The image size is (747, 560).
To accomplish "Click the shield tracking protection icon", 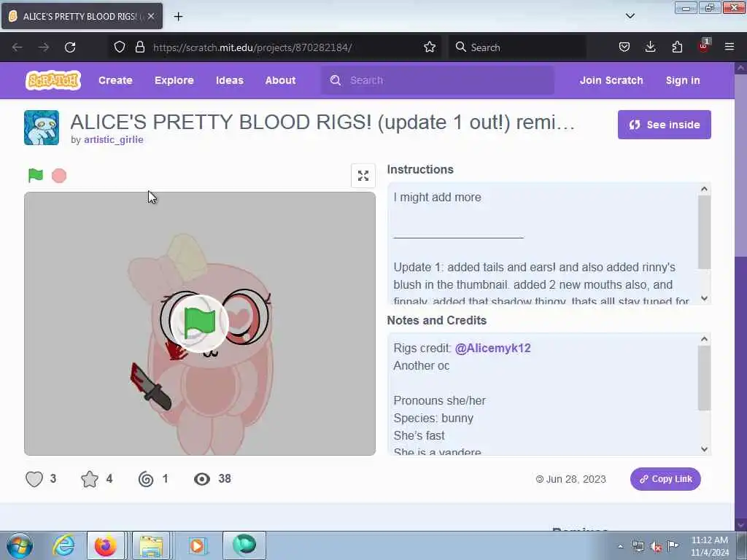I will (x=120, y=47).
